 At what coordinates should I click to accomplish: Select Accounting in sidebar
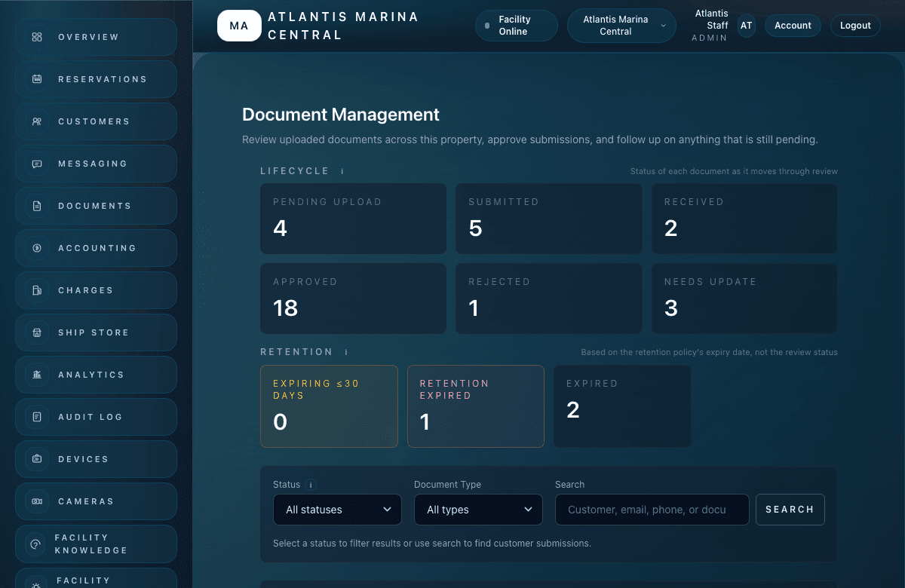point(97,248)
